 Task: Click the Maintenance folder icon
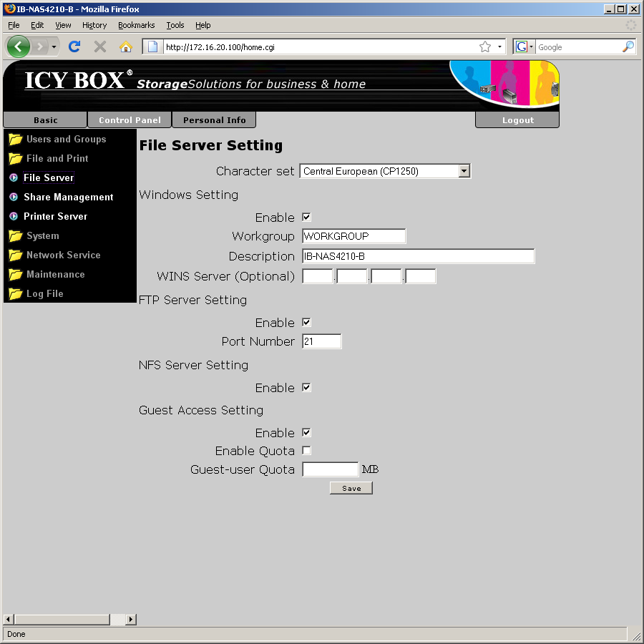click(x=15, y=274)
